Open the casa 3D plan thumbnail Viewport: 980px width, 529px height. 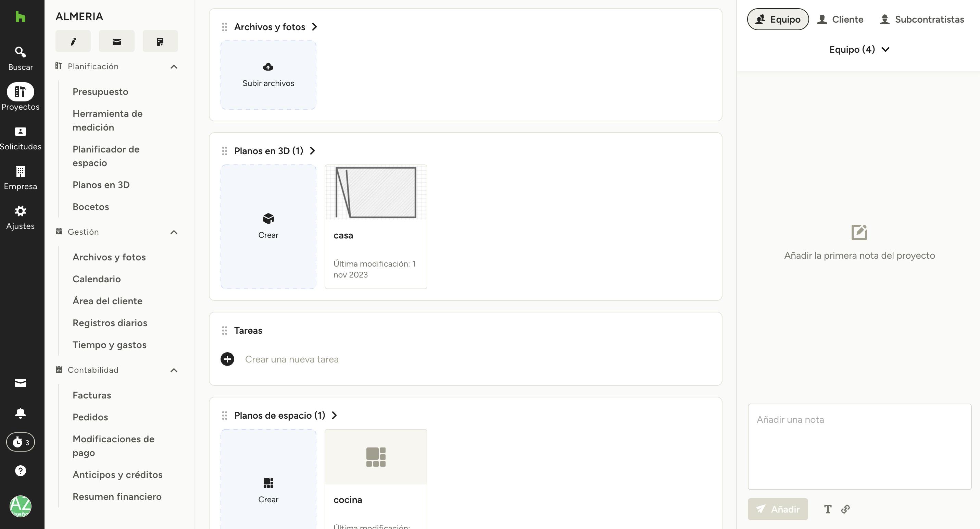coord(376,193)
